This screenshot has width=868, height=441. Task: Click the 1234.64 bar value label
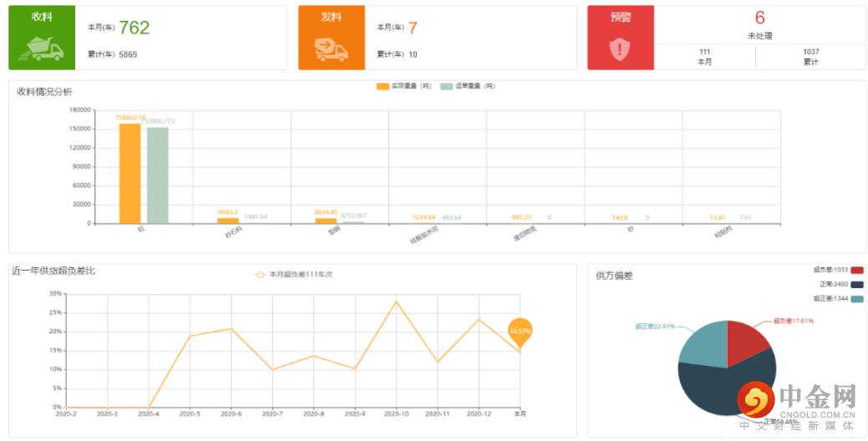(x=424, y=217)
